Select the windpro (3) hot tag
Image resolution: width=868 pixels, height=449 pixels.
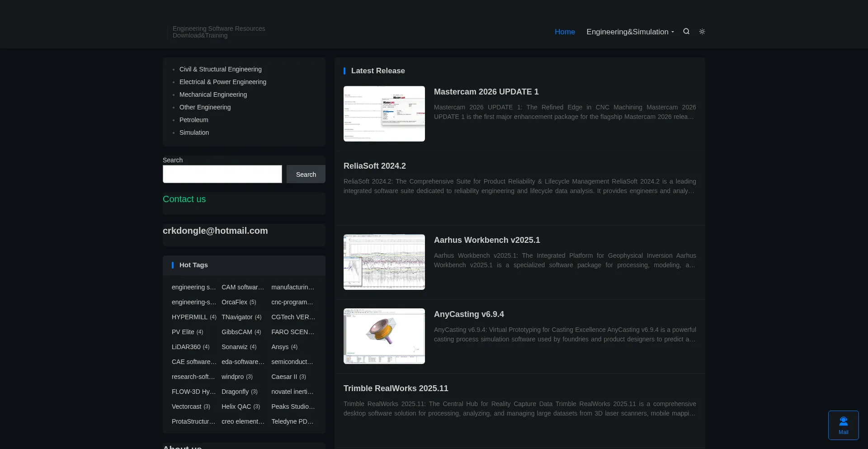(237, 377)
